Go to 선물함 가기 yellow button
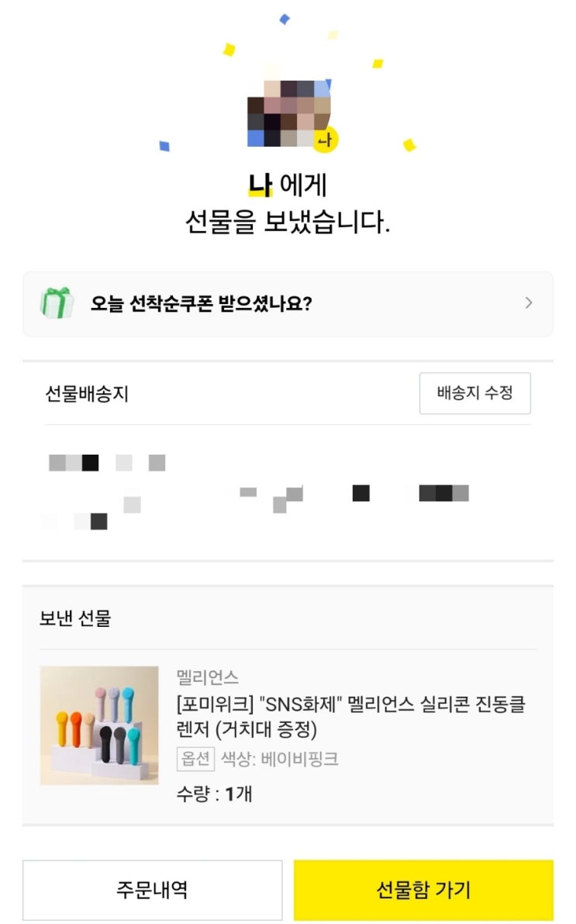576x924 pixels. click(423, 889)
